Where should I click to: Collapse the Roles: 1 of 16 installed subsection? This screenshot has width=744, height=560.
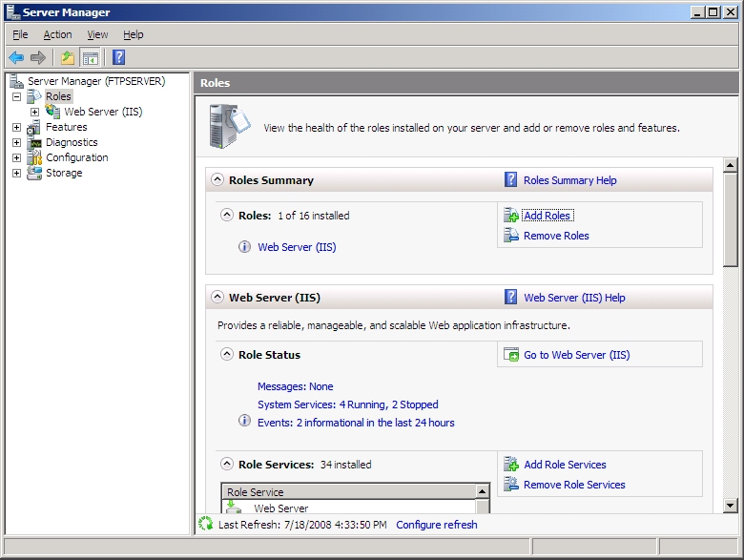(227, 215)
